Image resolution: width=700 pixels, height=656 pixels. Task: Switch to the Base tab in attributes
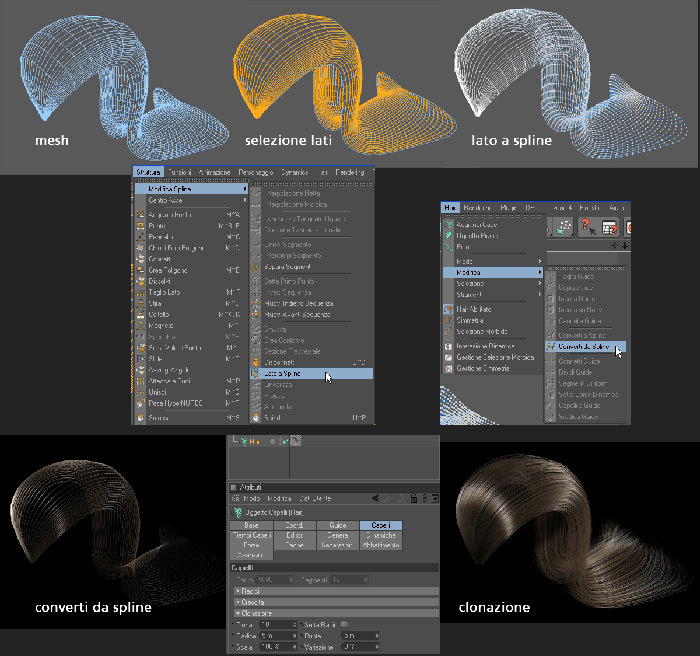click(x=251, y=525)
